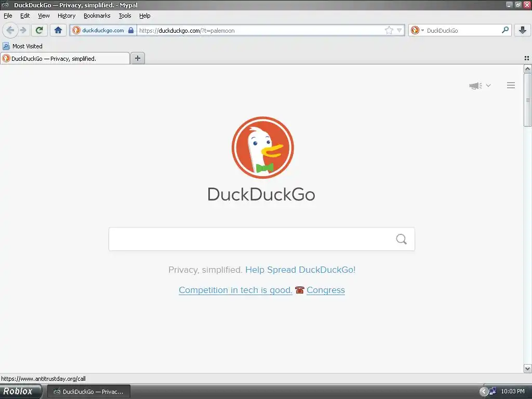
Task: Open the Congress link
Action: coord(326,290)
